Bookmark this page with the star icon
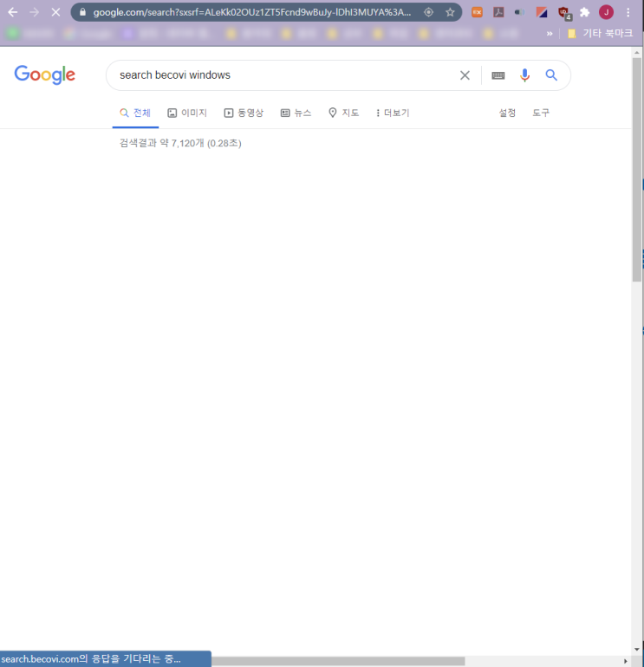This screenshot has height=667, width=644. [450, 12]
